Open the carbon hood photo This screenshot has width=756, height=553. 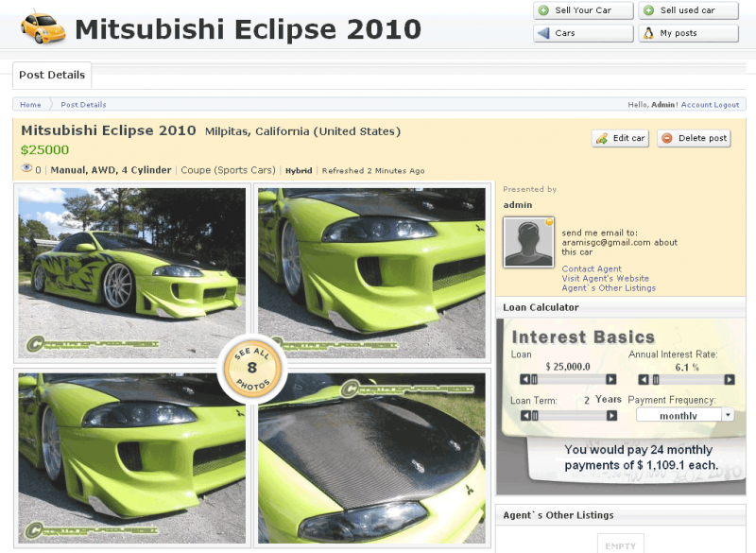371,458
